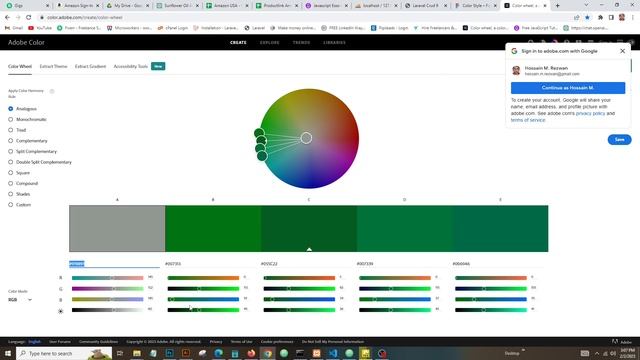Click the center handle of color wheel
The image size is (640, 360).
[x=307, y=138]
